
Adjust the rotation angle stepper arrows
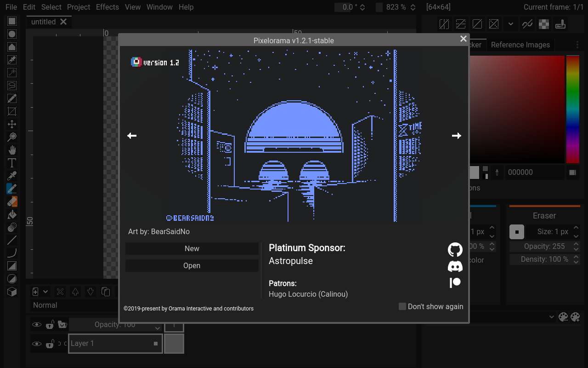[x=362, y=7]
